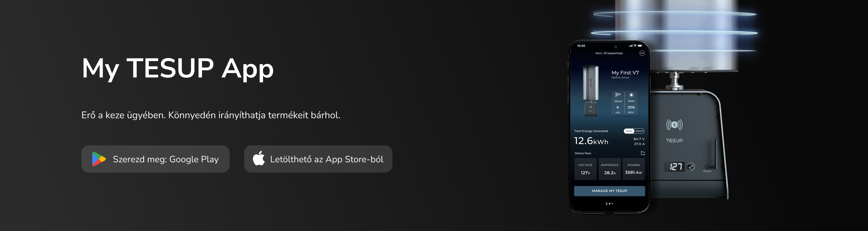Viewport: 868px width, 231px height.
Task: Open the three-dots menu in phone app
Action: pyautogui.click(x=642, y=53)
